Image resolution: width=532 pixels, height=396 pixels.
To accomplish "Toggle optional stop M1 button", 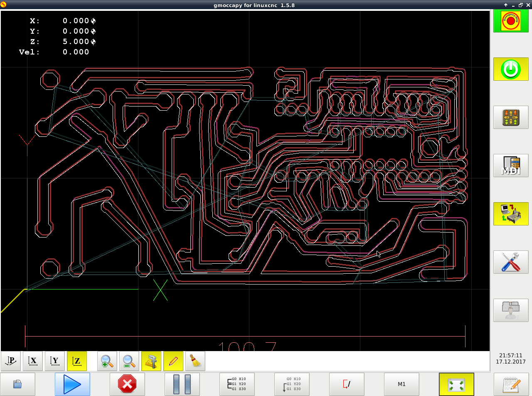I will point(401,384).
